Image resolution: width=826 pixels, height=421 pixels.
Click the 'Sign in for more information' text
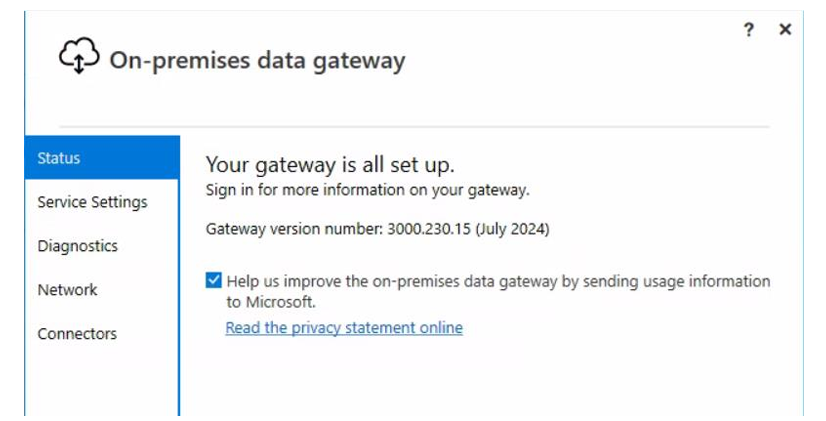pos(367,189)
